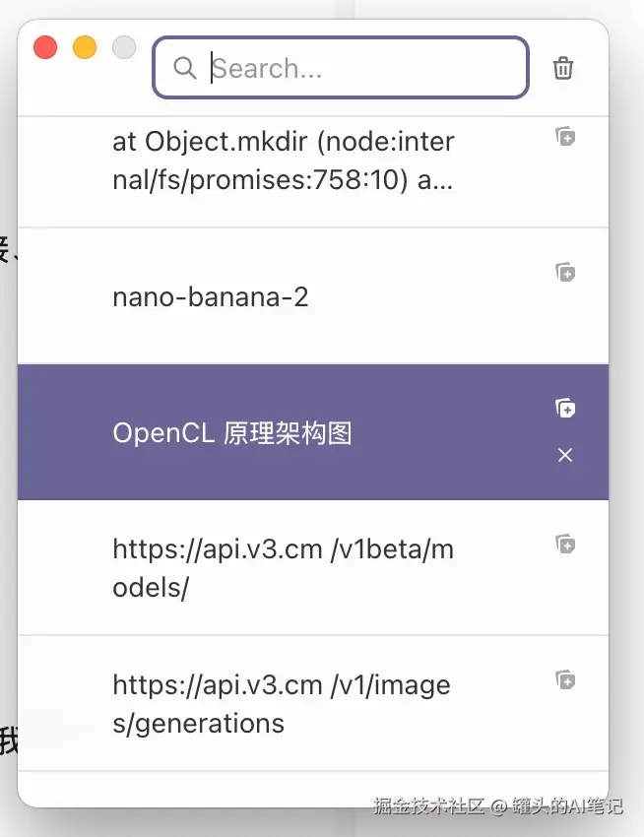
Task: Close the clipboard window with red button
Action: click(x=45, y=47)
